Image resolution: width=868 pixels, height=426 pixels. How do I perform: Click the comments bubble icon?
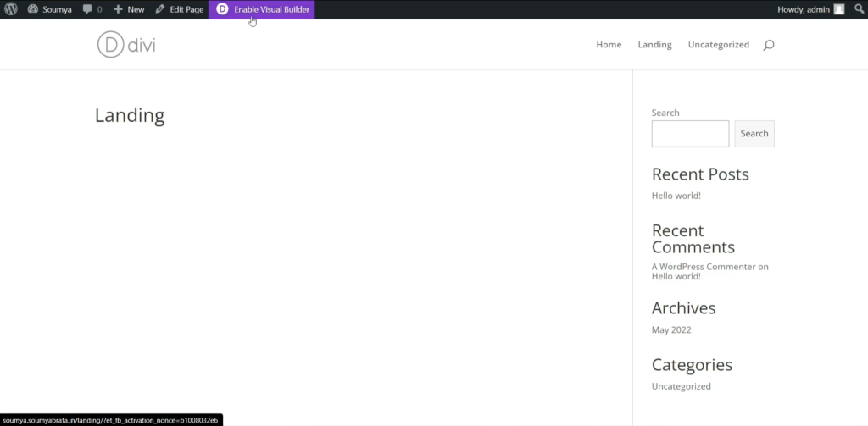pyautogui.click(x=87, y=9)
